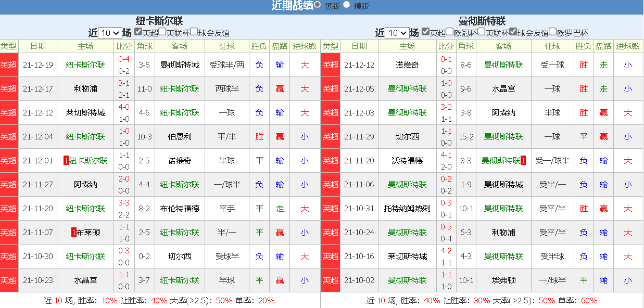Uncheck 英超 filter under 曼彻斯特联
This screenshot has width=644, height=308.
pos(425,32)
